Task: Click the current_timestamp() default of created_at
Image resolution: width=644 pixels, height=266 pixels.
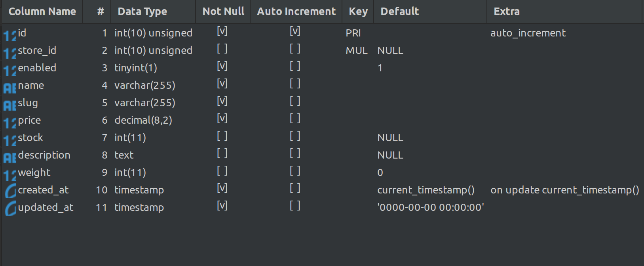Action: [426, 190]
